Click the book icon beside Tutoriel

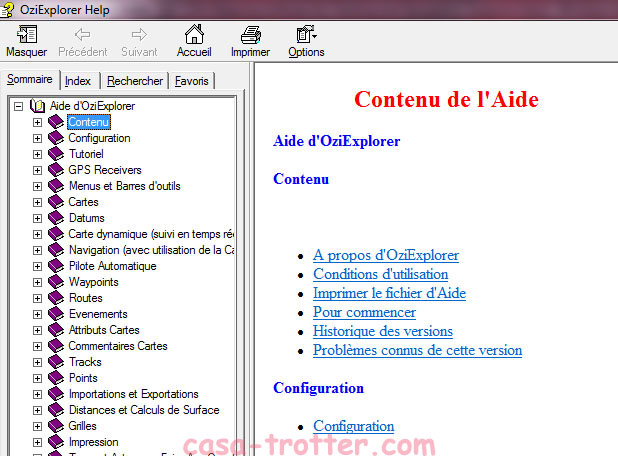(56, 154)
